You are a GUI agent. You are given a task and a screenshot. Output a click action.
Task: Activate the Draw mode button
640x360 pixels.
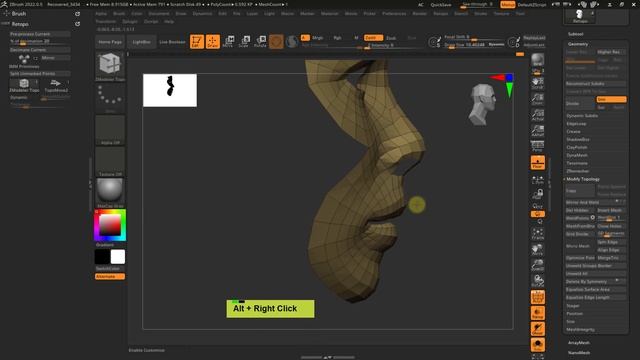coord(213,42)
